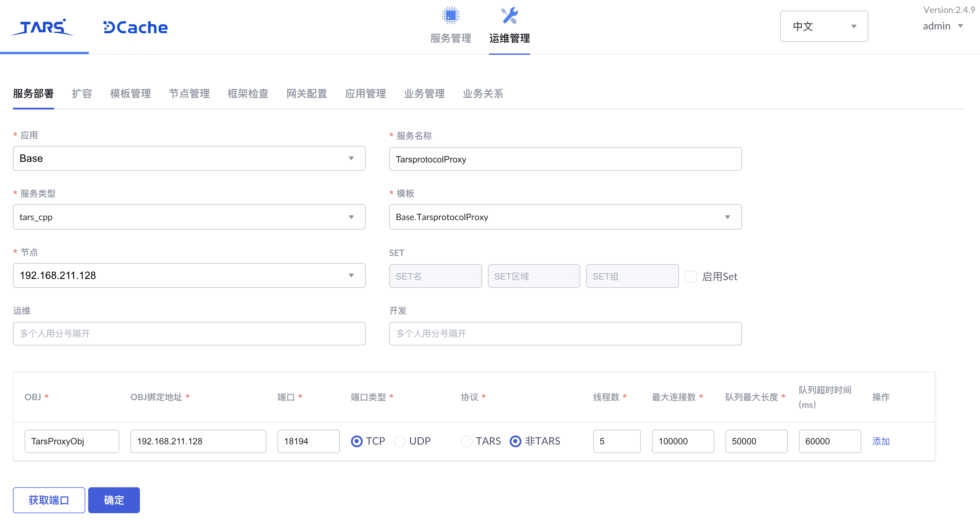
Task: Choose the 非TARS protocol option
Action: click(x=515, y=441)
